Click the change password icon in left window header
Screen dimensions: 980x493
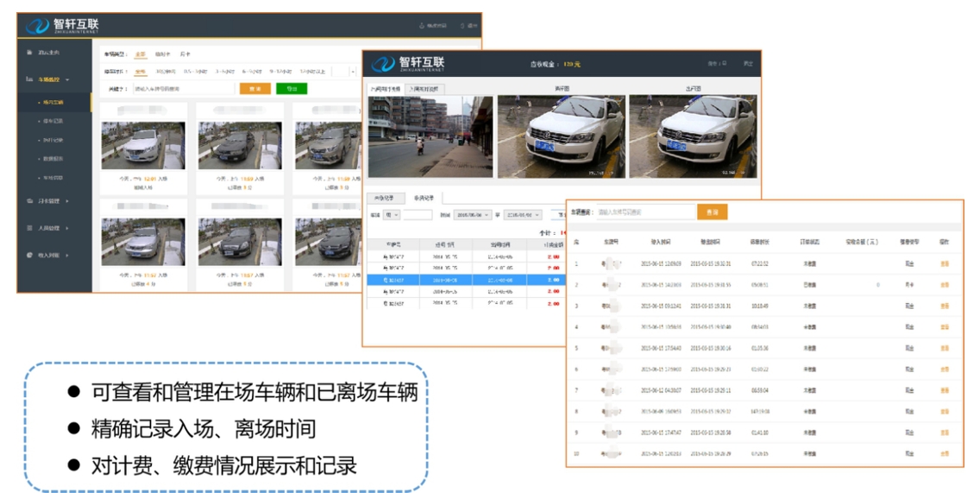[x=422, y=26]
